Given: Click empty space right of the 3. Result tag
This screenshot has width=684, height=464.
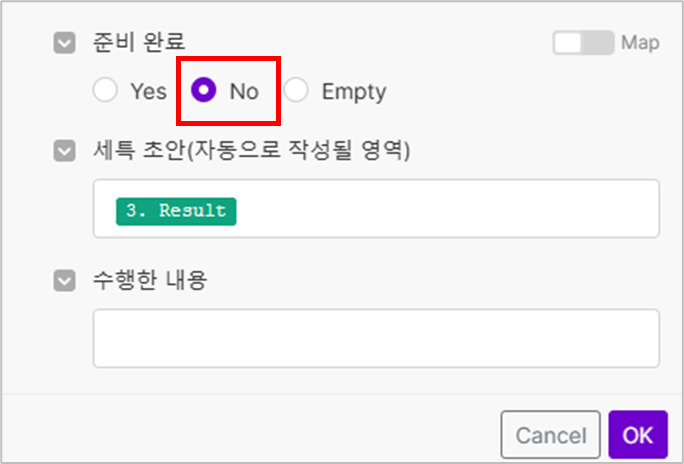Looking at the screenshot, I should tap(440, 209).
